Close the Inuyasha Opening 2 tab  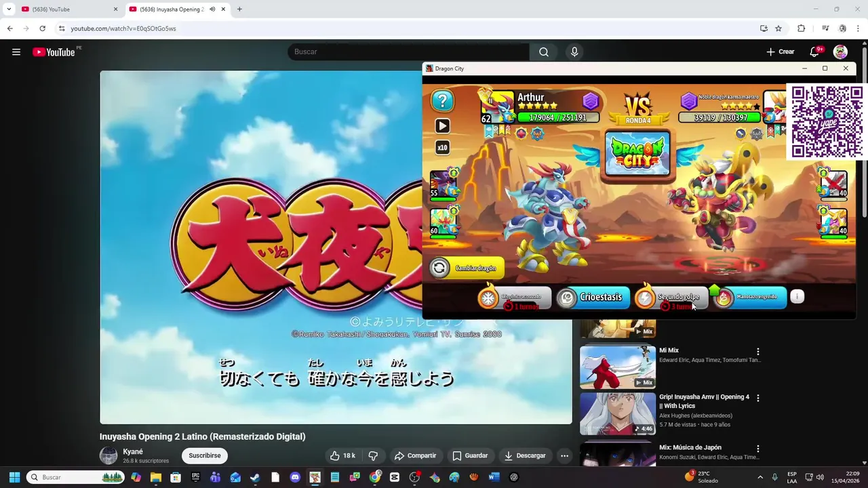pyautogui.click(x=223, y=9)
